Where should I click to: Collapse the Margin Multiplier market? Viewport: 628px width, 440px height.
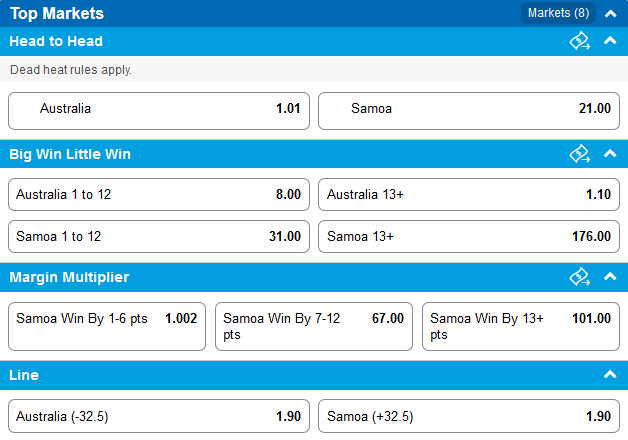tap(610, 276)
